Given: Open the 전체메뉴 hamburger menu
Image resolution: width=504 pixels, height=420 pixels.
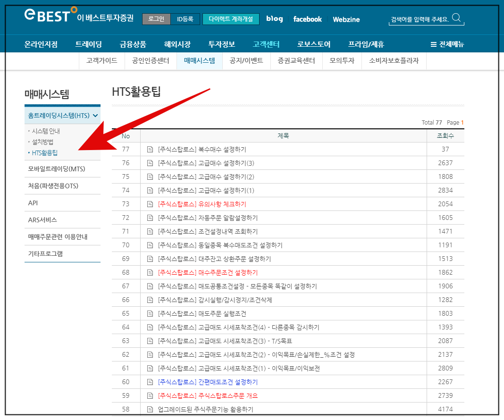Looking at the screenshot, I should [x=447, y=44].
